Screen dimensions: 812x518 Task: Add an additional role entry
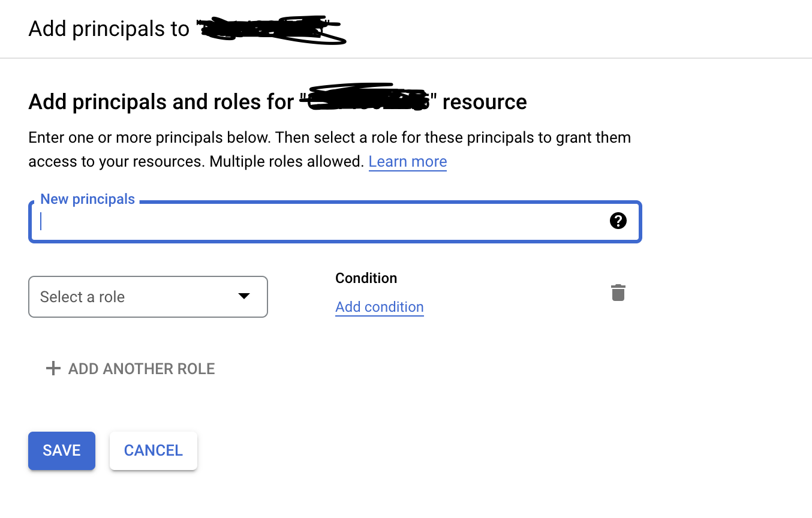coord(130,368)
